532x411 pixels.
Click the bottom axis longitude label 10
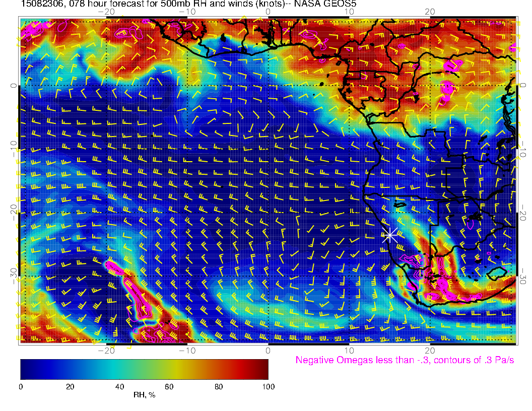pyautogui.click(x=349, y=350)
